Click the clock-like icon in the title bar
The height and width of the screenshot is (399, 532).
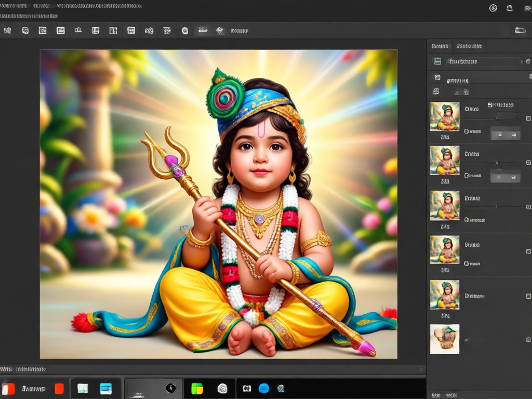coord(493,8)
